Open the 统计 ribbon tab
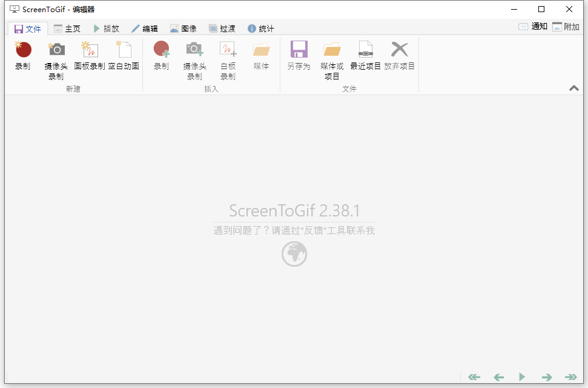 click(261, 28)
